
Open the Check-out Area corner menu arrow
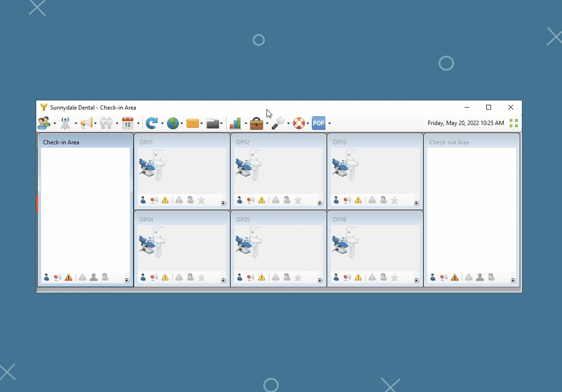click(x=513, y=280)
